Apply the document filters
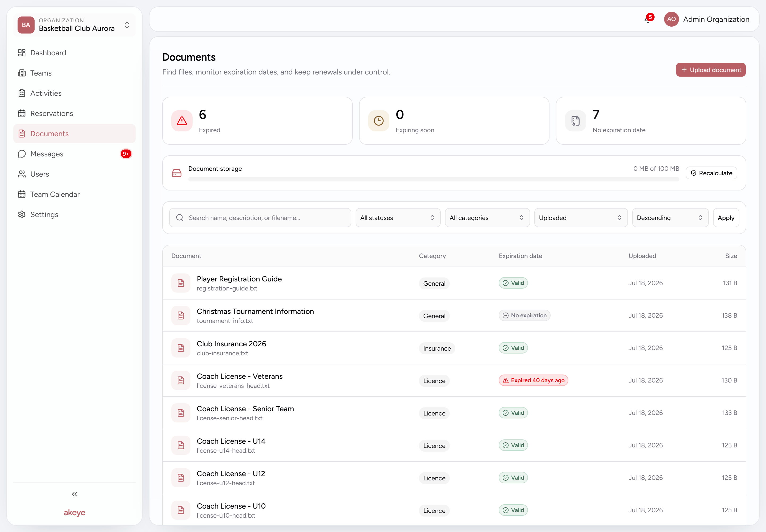This screenshot has width=766, height=532. 726,218
